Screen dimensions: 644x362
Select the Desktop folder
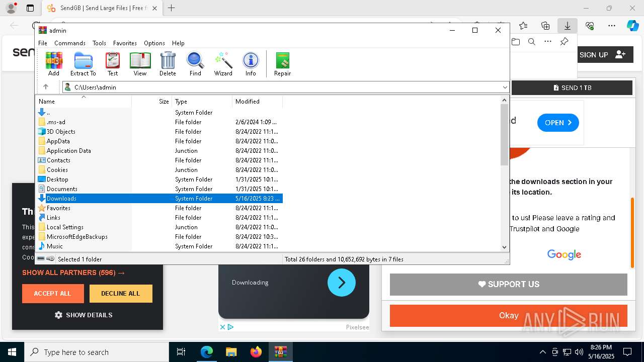[159, 179]
